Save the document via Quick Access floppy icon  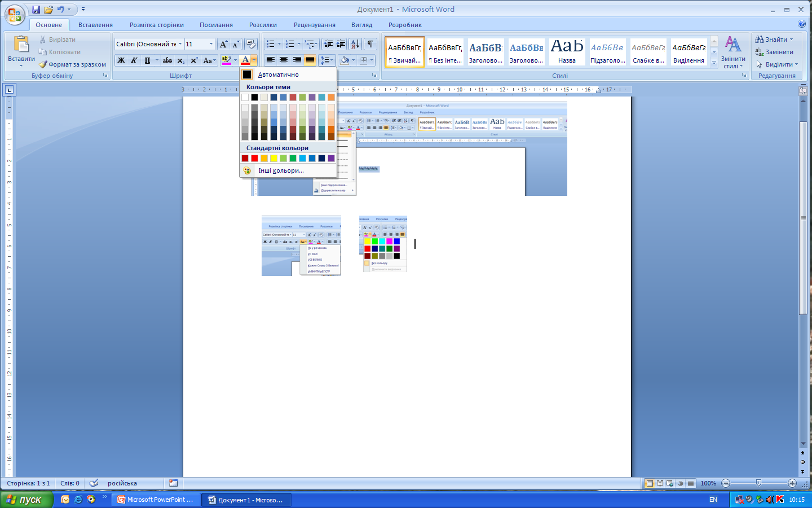(36, 10)
